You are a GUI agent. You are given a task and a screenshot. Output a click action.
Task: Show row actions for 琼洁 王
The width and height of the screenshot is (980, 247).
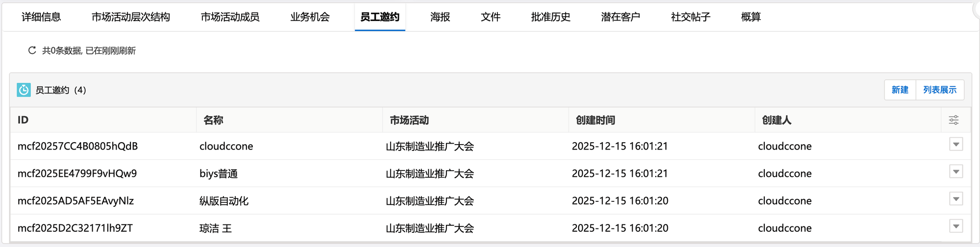pos(955,226)
